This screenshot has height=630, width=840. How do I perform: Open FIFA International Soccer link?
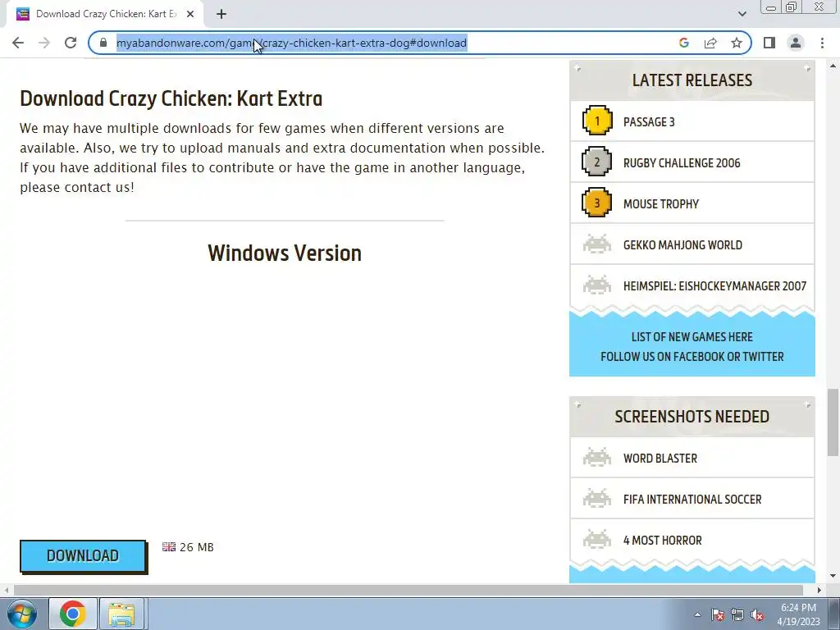pyautogui.click(x=692, y=500)
